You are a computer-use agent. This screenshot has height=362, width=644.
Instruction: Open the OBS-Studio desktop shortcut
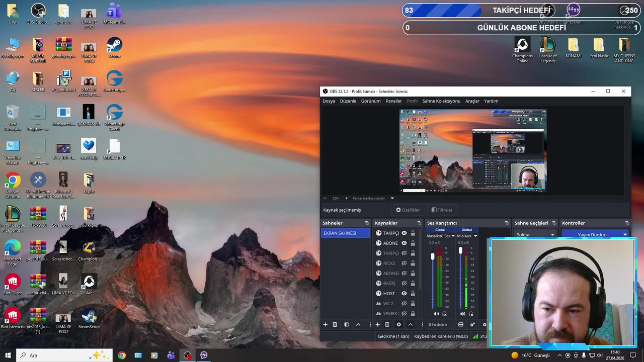(x=38, y=14)
